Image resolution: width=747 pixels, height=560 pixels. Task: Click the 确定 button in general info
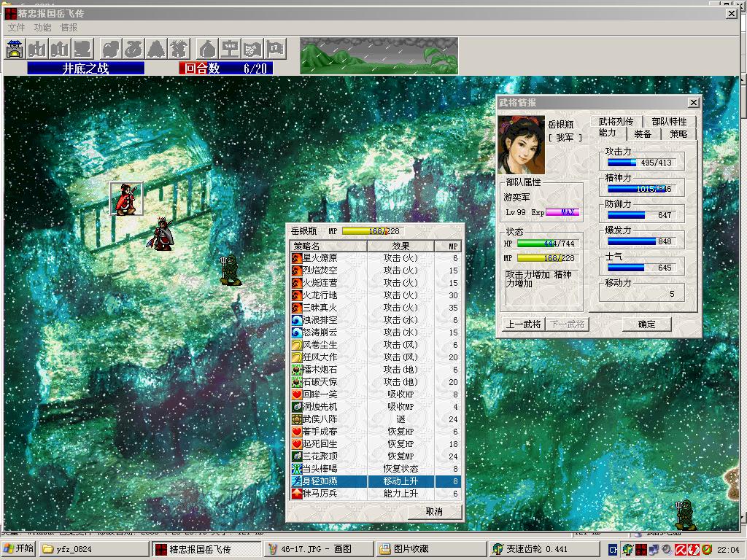tap(646, 324)
